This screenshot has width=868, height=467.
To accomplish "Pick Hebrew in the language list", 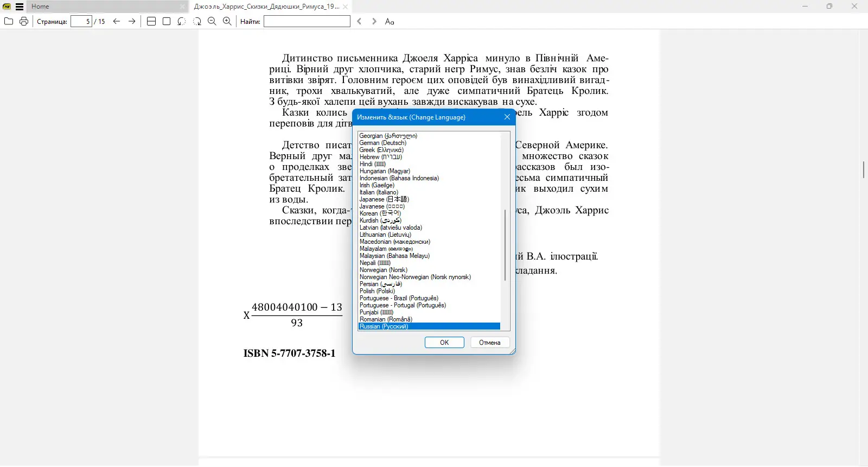I will (429, 157).
